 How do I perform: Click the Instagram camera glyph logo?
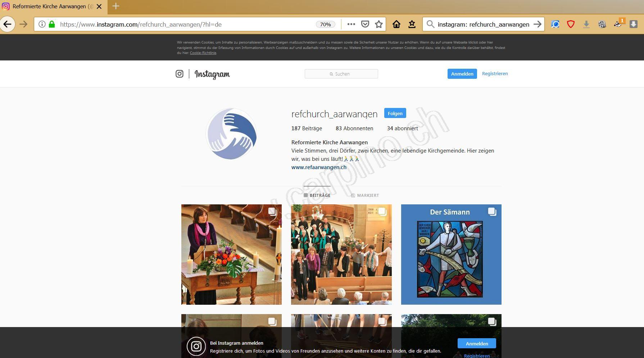pos(179,74)
